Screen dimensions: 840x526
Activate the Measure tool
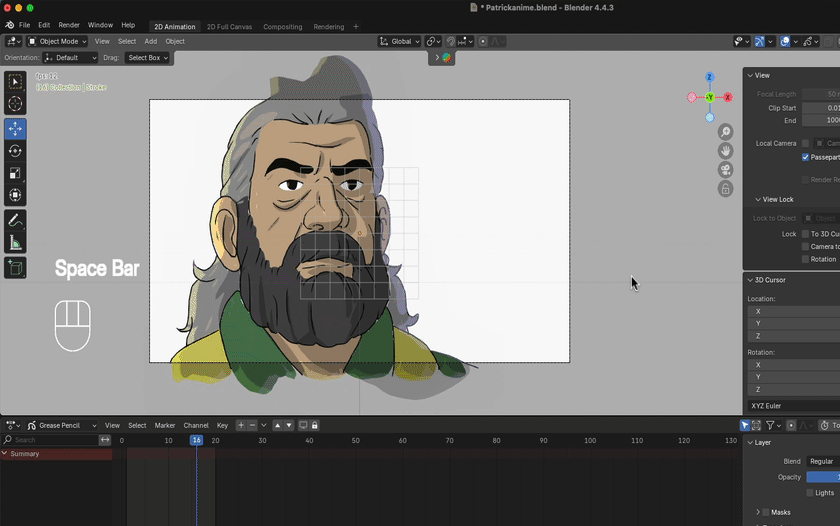[15, 242]
